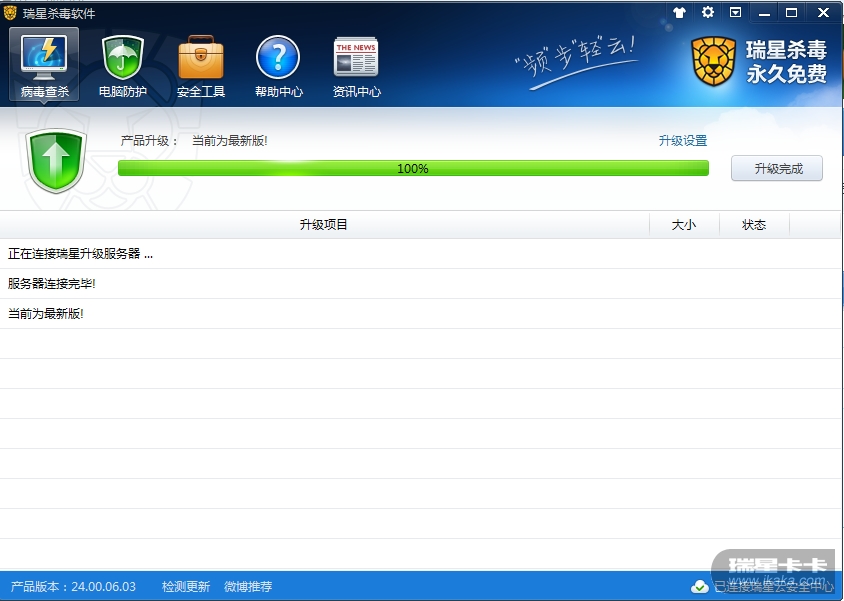Select the row 正在连接瑞星升级服务器 ...
Image resolution: width=844 pixels, height=601 pixels.
point(420,254)
